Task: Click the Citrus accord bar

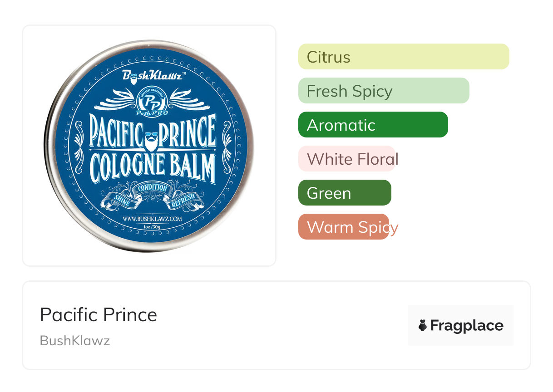Action: click(403, 57)
